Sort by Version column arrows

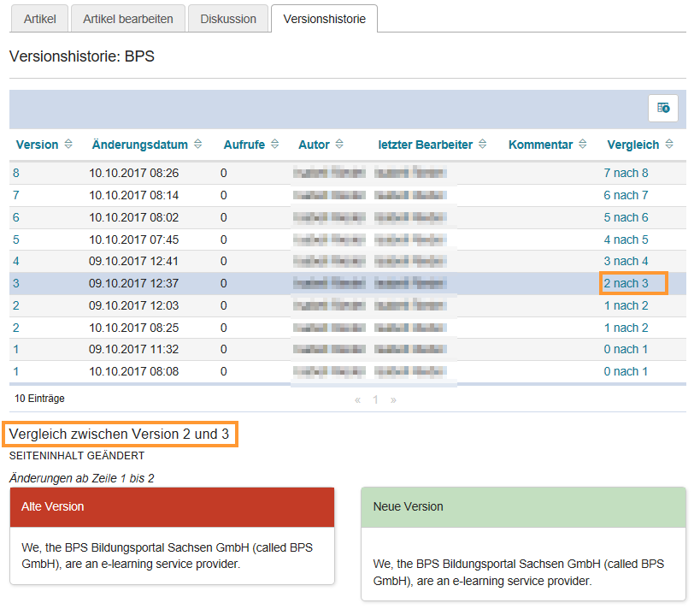(69, 145)
